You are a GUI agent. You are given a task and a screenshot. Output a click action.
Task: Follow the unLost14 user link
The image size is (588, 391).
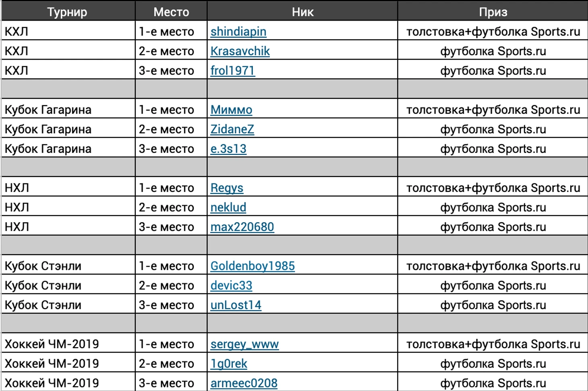[236, 305]
